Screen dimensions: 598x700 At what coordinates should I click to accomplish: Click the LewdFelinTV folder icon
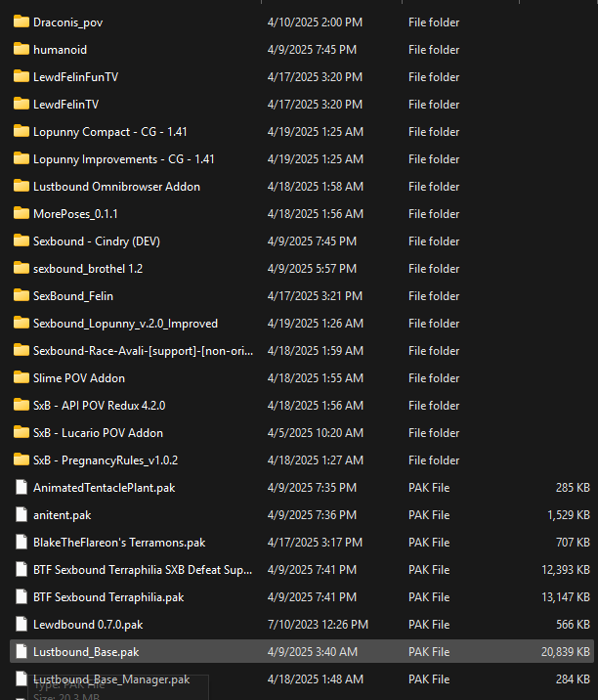tap(21, 104)
